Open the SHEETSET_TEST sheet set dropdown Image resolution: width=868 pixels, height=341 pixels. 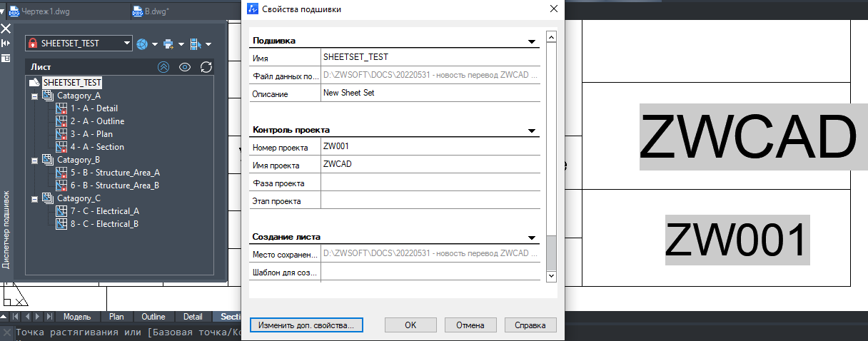[x=127, y=44]
